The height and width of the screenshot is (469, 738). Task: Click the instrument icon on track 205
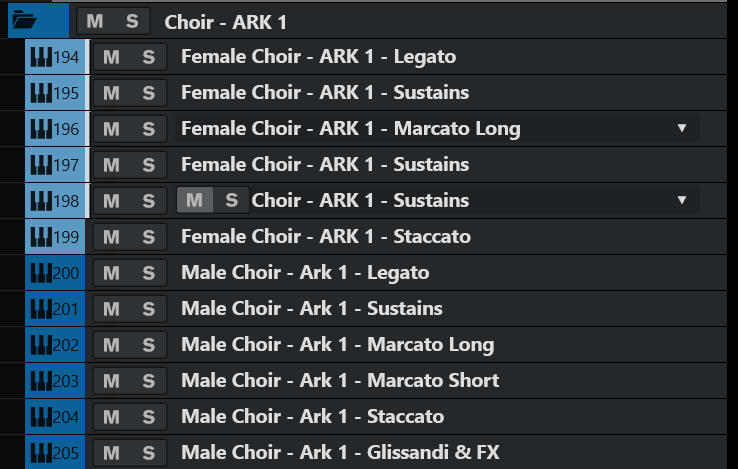click(41, 453)
